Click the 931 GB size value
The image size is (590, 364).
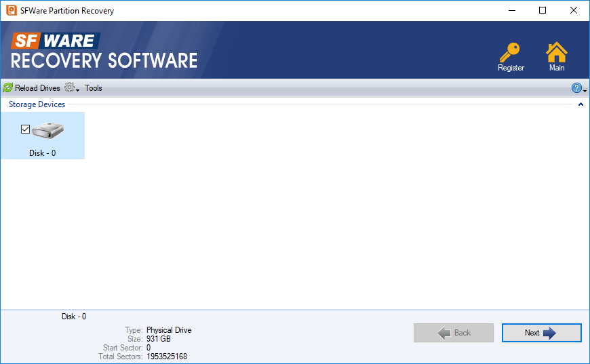pyautogui.click(x=159, y=339)
